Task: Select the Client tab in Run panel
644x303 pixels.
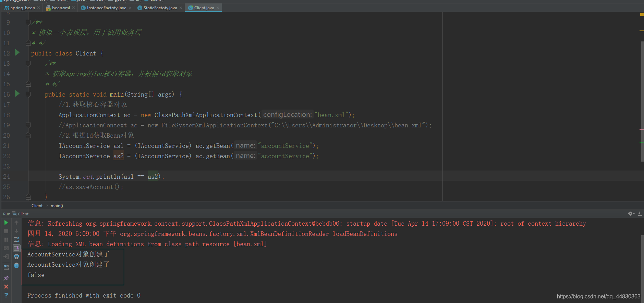Action: pos(23,214)
